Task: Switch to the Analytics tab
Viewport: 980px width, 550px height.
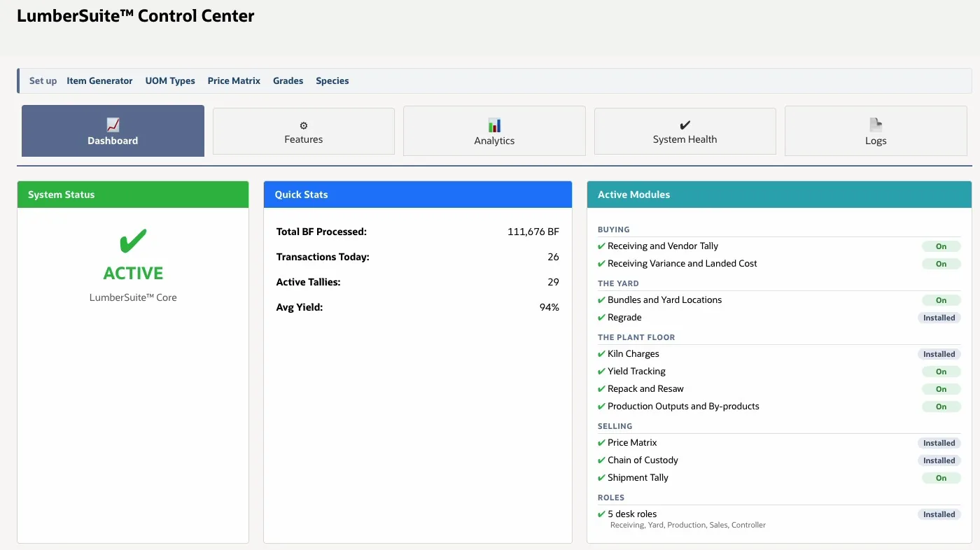Action: point(494,131)
